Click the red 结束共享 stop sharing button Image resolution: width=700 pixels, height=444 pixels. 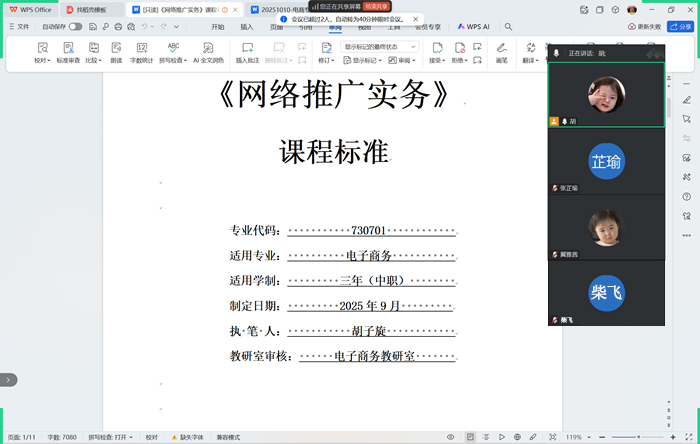376,6
